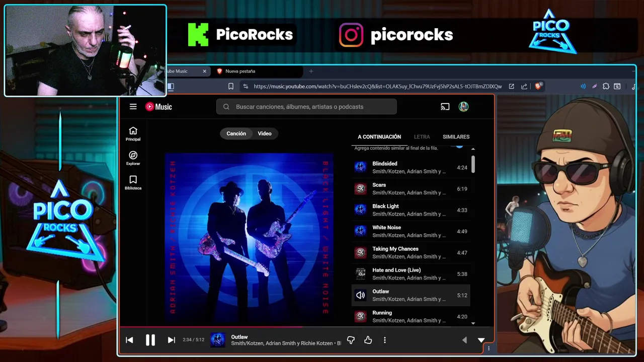This screenshot has width=644, height=362.
Task: Open a new browser tab with plus
Action: pyautogui.click(x=311, y=71)
